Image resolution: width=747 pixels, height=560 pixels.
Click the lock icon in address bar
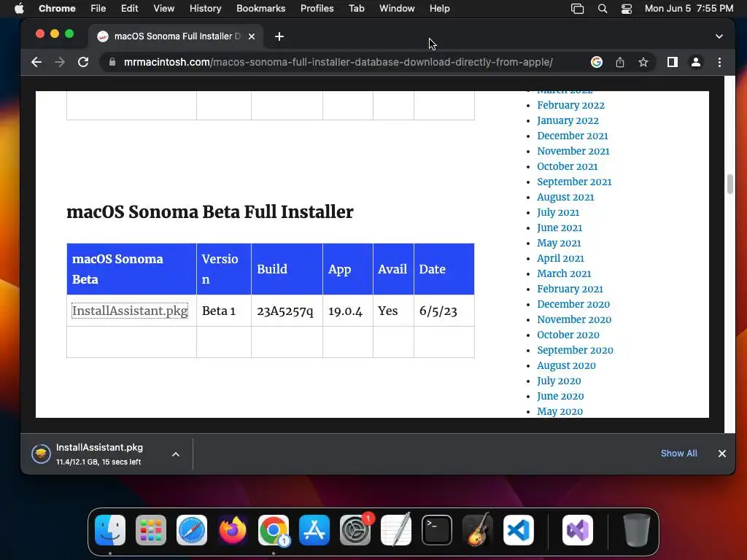click(112, 62)
